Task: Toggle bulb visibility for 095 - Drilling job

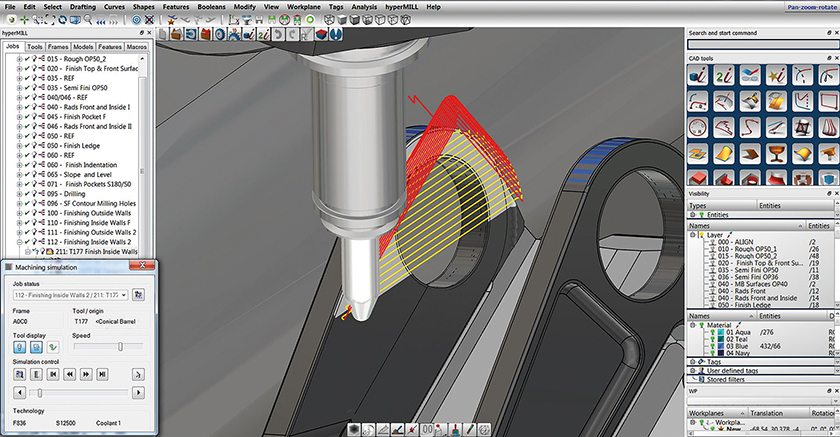Action: [x=35, y=194]
